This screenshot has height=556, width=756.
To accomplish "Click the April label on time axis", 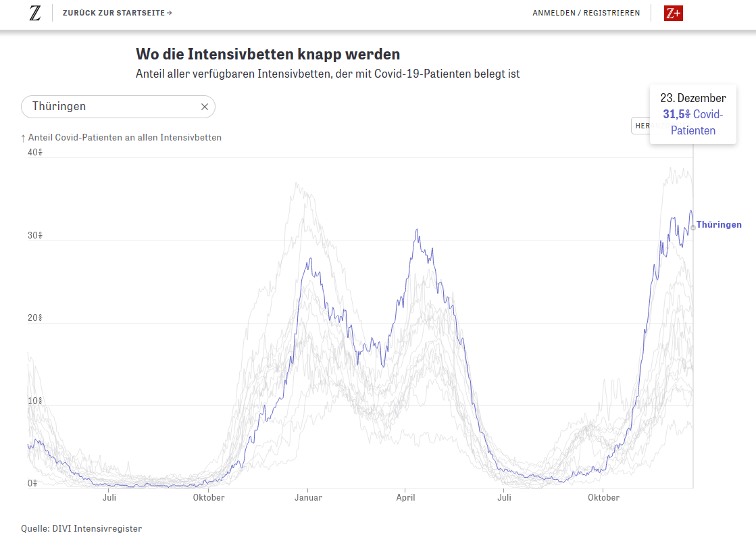I will [x=405, y=498].
